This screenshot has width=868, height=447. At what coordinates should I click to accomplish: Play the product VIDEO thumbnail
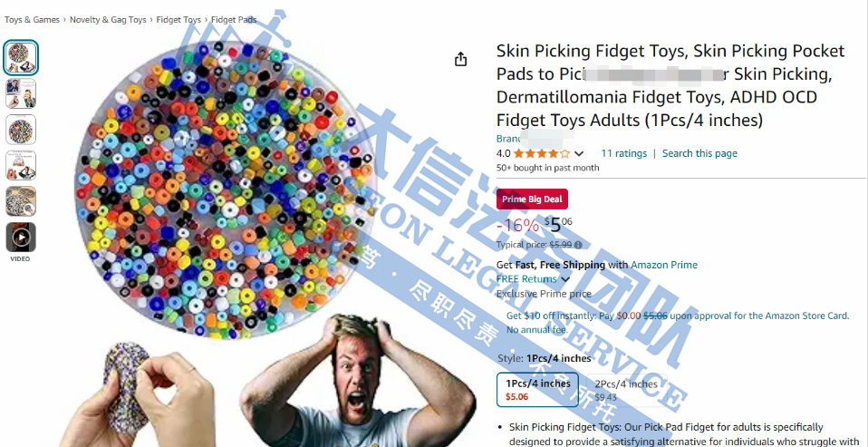tap(21, 237)
